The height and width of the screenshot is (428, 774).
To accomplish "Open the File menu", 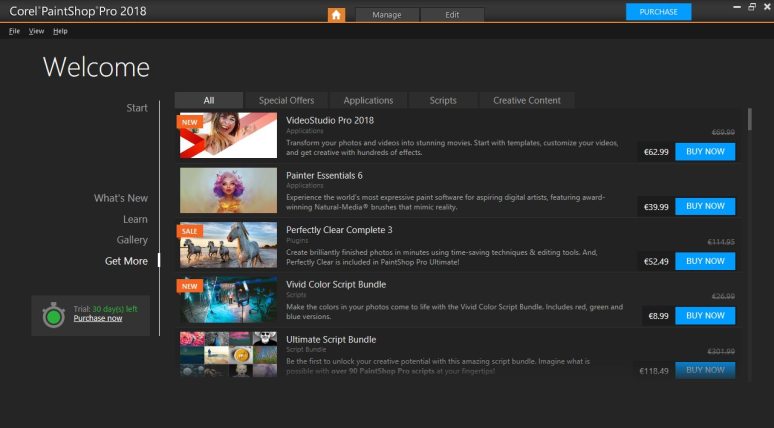I will pos(14,31).
